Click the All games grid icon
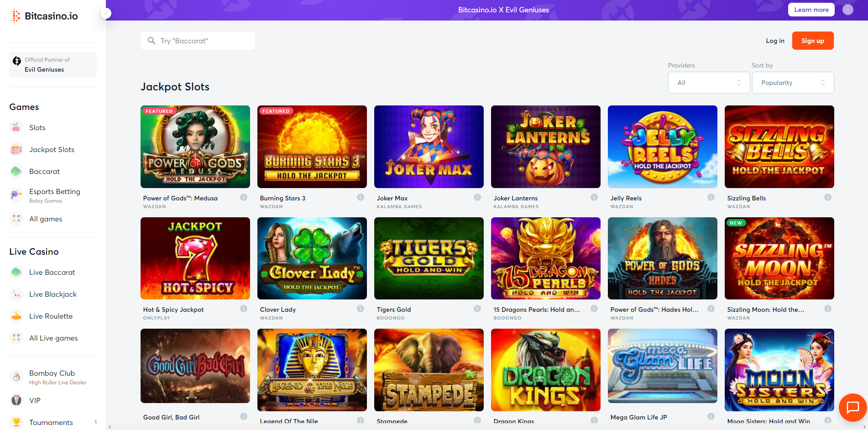 pos(16,219)
